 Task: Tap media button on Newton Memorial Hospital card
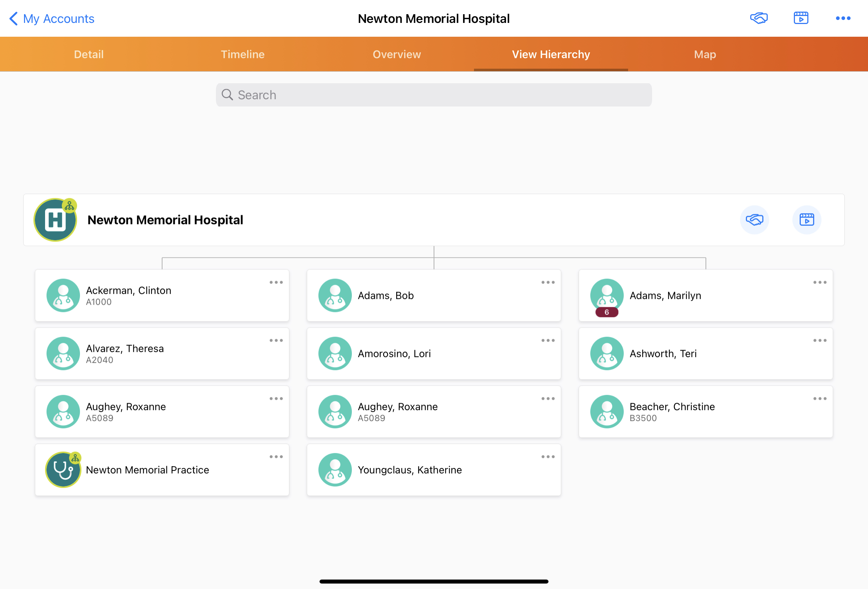click(x=806, y=220)
